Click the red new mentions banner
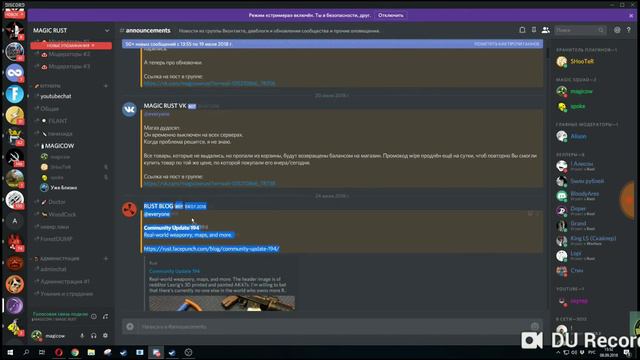 point(71,45)
